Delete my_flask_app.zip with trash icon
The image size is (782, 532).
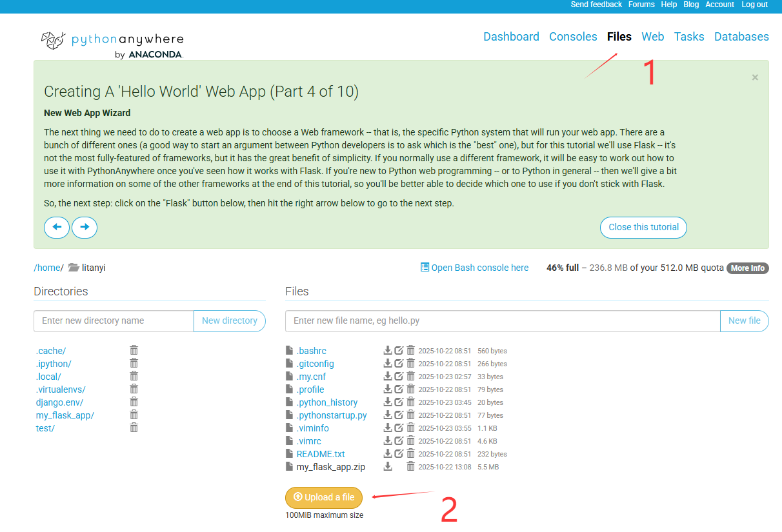pyautogui.click(x=410, y=466)
